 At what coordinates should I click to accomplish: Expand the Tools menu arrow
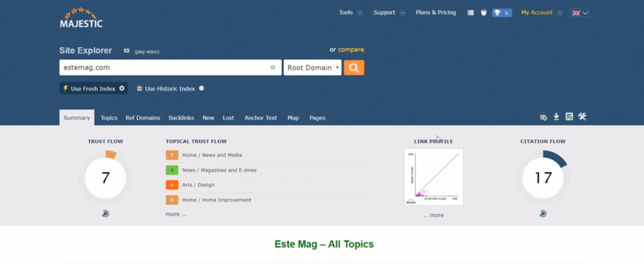pyautogui.click(x=360, y=13)
